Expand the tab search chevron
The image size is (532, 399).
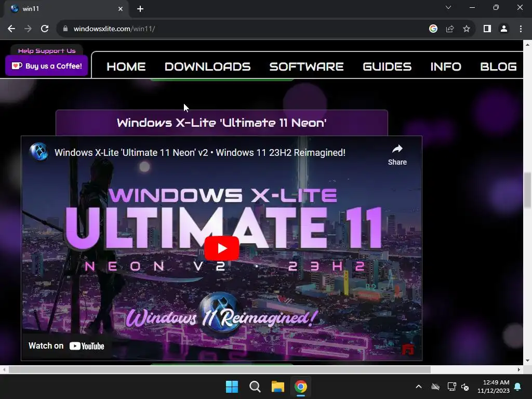pos(448,7)
